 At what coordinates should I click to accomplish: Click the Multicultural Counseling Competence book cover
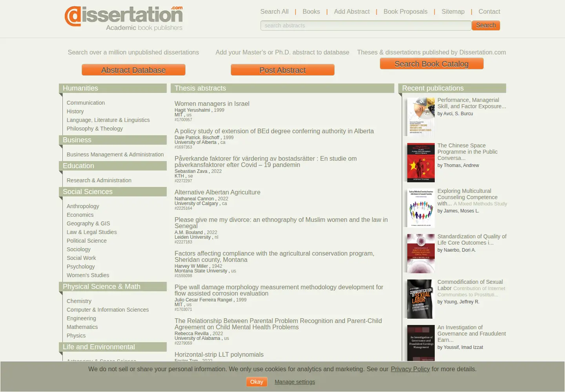coord(421,208)
